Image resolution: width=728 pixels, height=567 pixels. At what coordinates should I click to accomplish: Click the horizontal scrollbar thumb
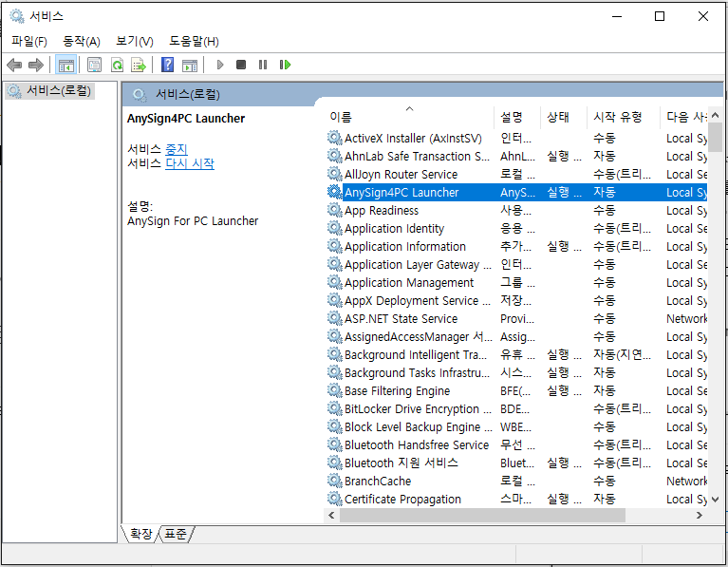(482, 515)
